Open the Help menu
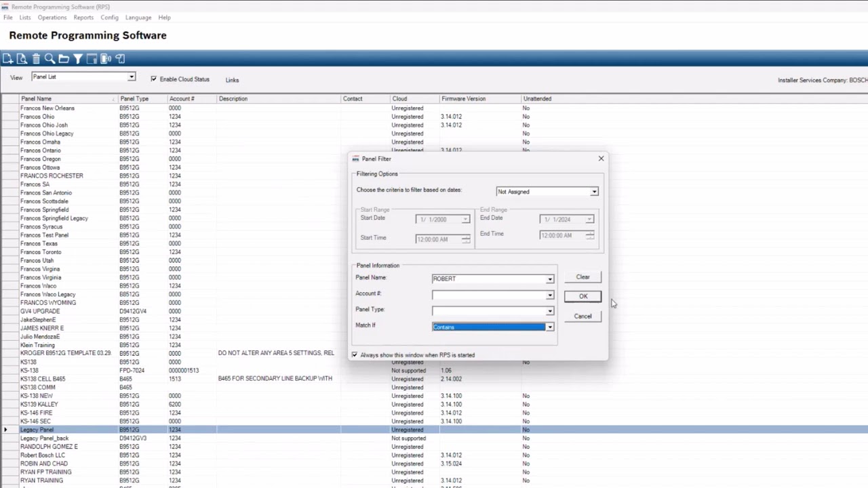 click(164, 18)
